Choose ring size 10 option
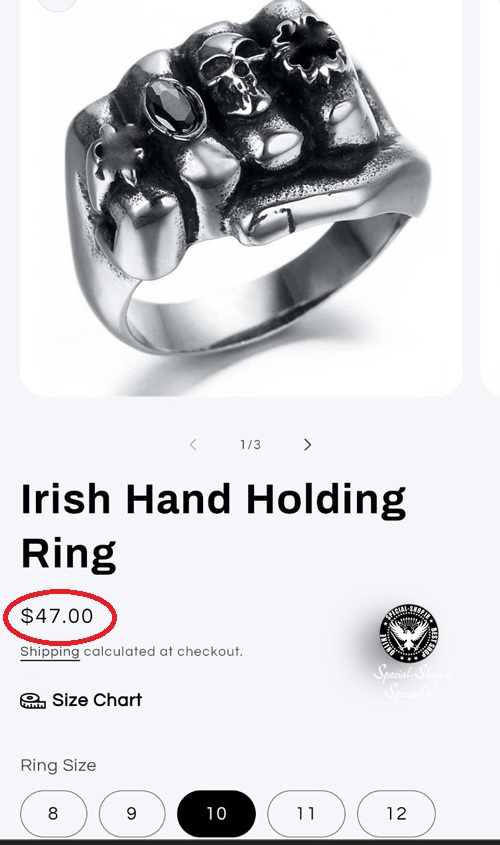Image resolution: width=500 pixels, height=845 pixels. pyautogui.click(x=216, y=813)
